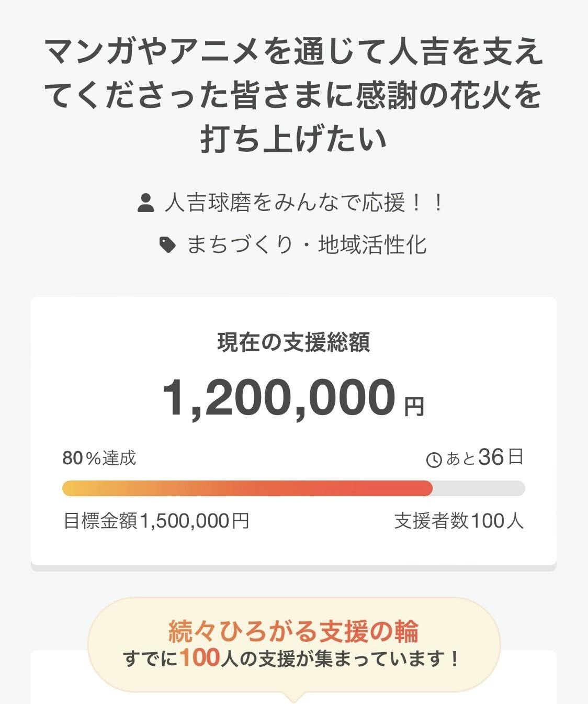588x704 pixels.
Task: Click the person icon beside the project owner
Action: click(x=145, y=203)
